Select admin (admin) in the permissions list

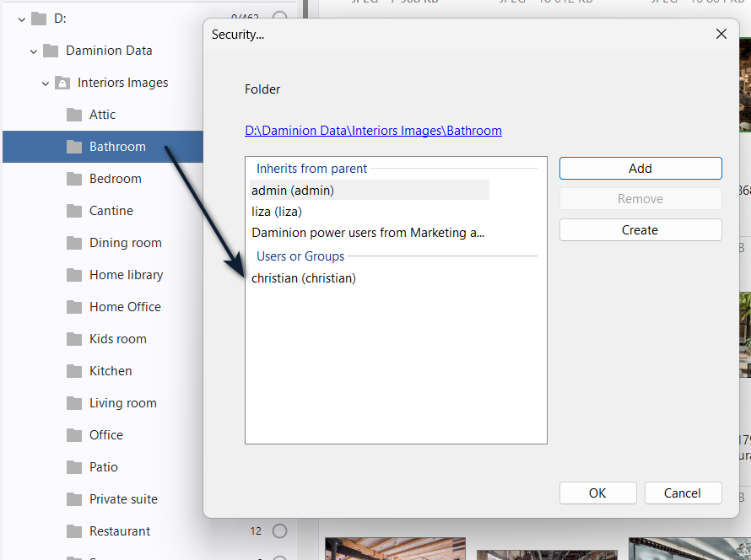point(293,191)
